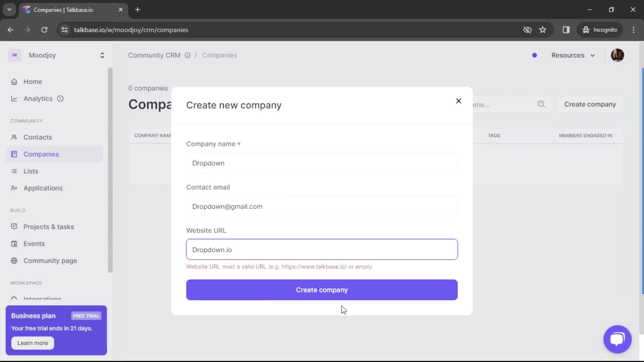
Task: Click the Home icon in sidebar
Action: (x=14, y=81)
